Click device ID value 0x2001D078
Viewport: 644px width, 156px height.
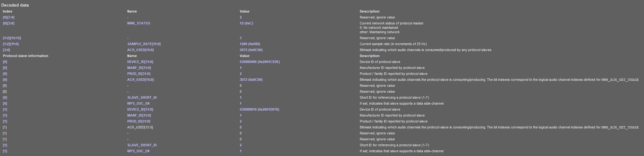click(x=259, y=110)
